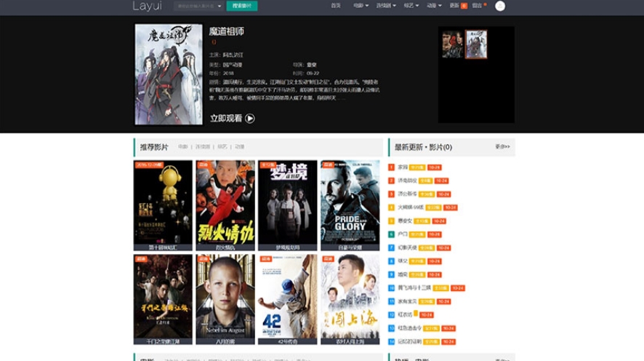This screenshot has height=361, width=644.
Task: Click the rank 11 number badge
Action: 391,301
